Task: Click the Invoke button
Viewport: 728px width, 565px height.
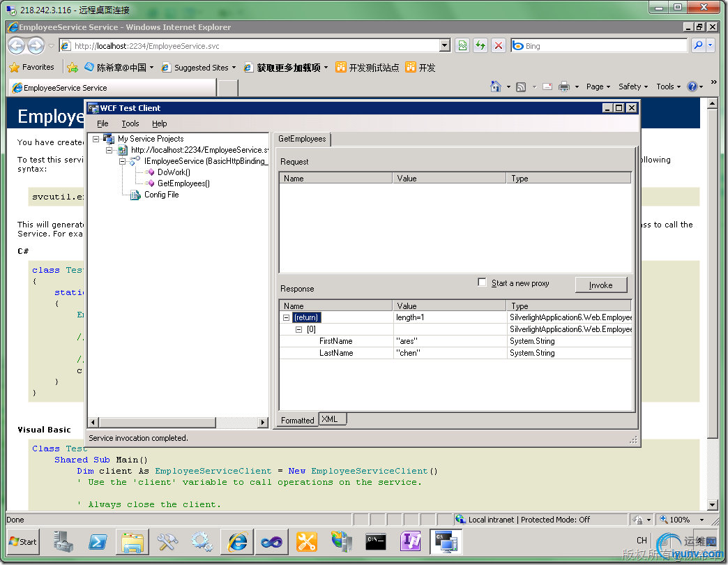Action: point(601,285)
